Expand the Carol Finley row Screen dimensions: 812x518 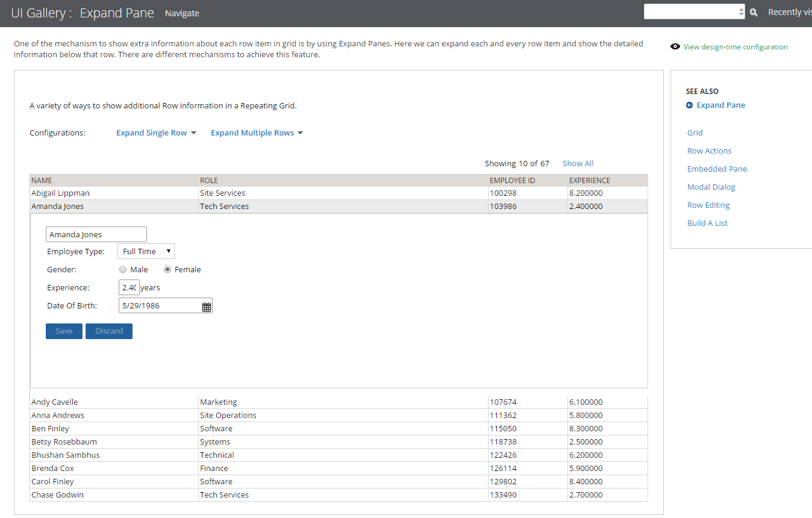click(x=339, y=482)
